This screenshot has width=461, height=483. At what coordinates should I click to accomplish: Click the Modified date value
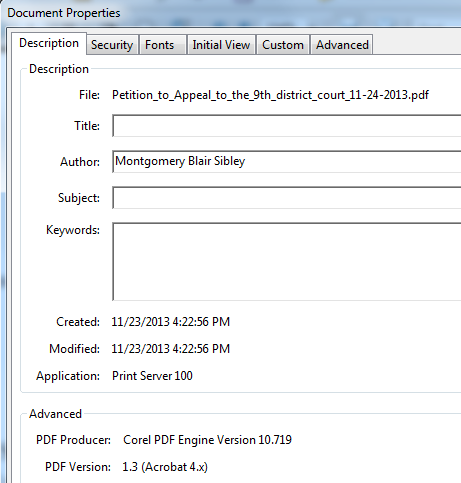171,349
